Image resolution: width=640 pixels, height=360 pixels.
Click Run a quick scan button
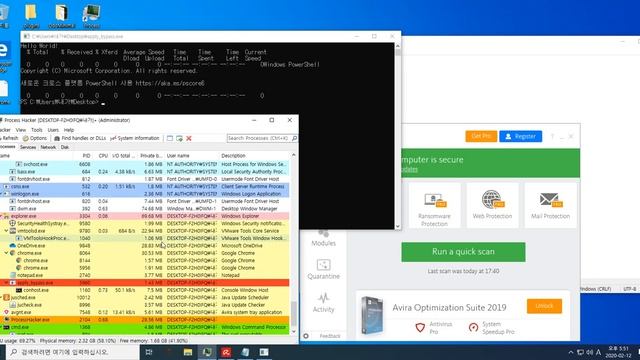(463, 252)
